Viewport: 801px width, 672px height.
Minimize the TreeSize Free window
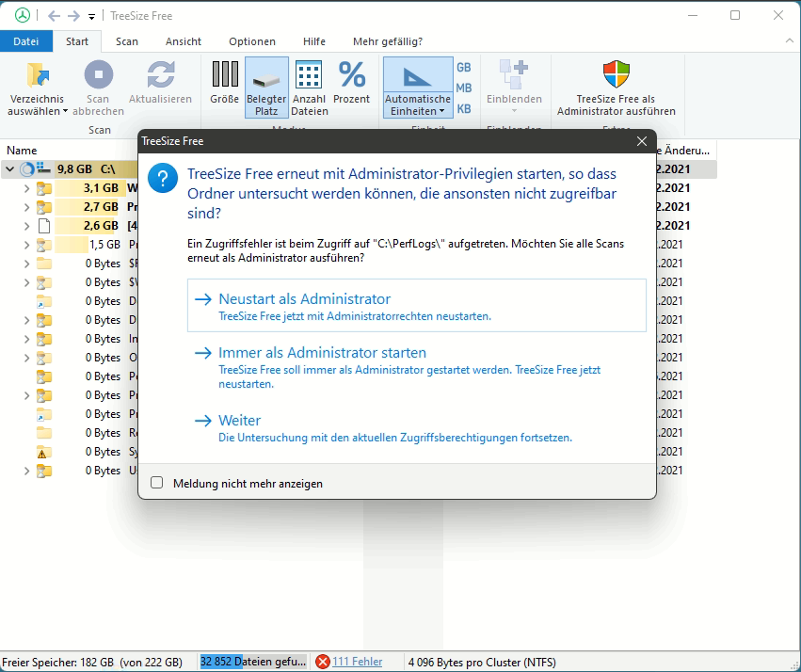[x=693, y=16]
